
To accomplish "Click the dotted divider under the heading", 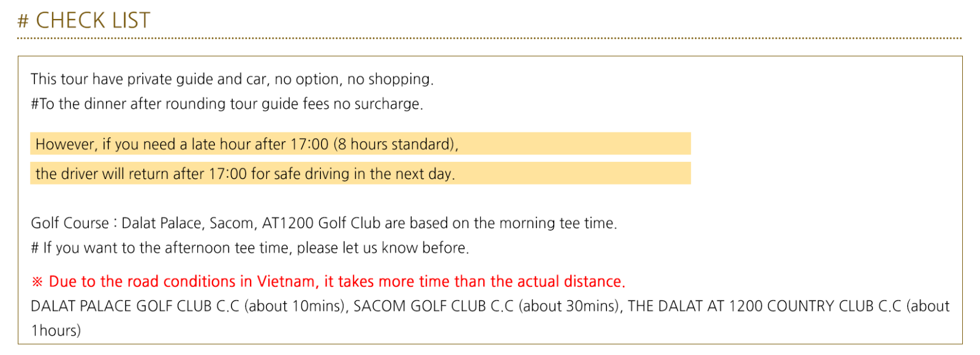I will click(x=489, y=38).
